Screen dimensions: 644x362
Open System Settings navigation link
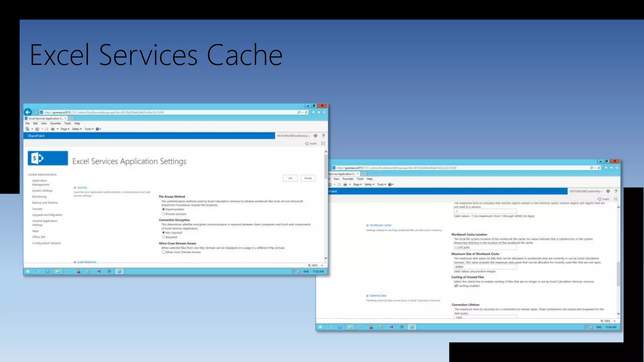(x=42, y=191)
